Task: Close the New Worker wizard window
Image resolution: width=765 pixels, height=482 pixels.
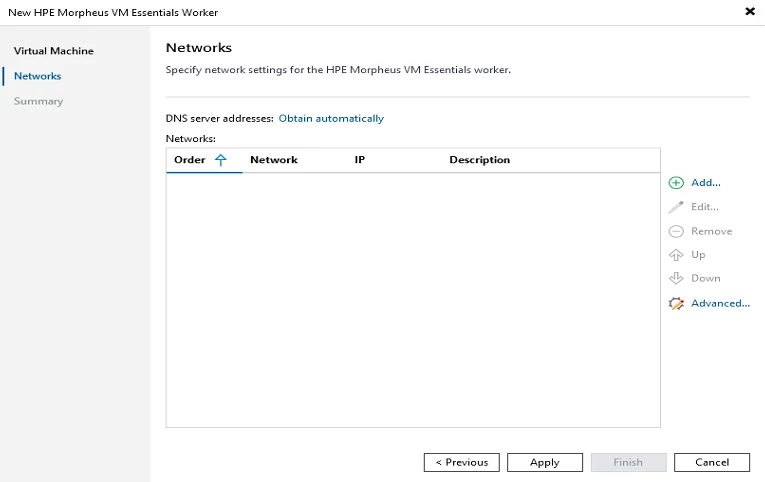Action: 750,11
